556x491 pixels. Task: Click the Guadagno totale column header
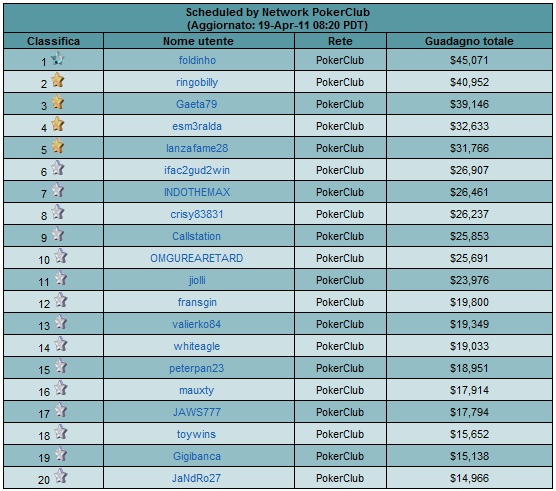469,41
